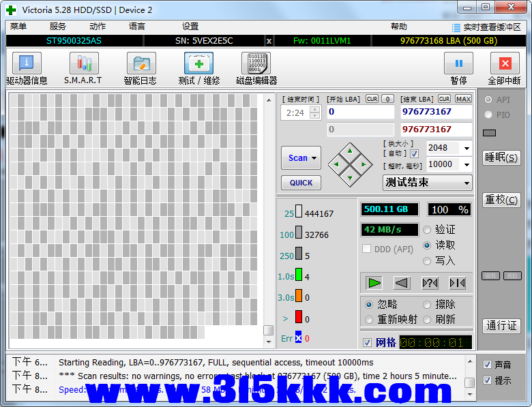The height and width of the screenshot is (407, 532).
Task: Click the random seek ▷?◁ button
Action: 430,283
